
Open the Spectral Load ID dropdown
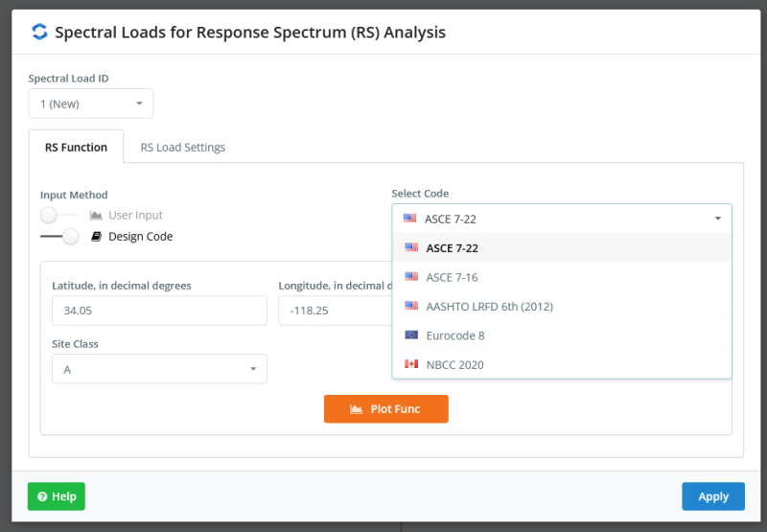91,104
